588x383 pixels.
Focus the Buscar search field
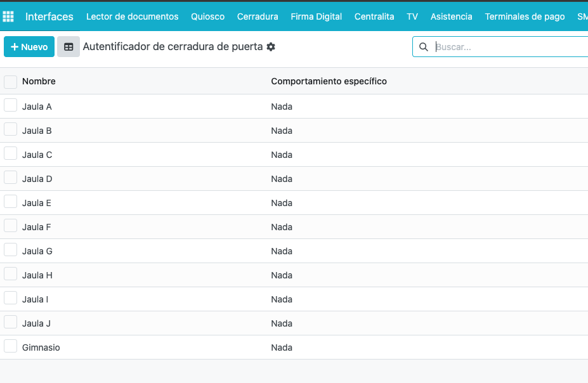tap(510, 47)
